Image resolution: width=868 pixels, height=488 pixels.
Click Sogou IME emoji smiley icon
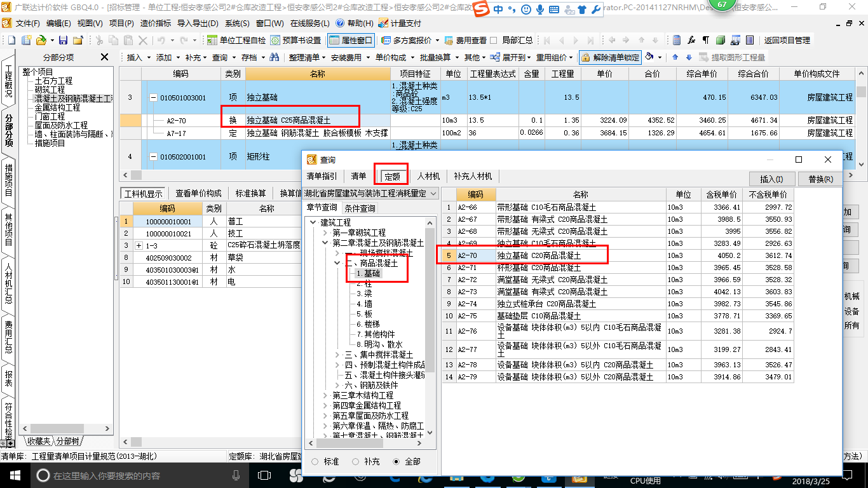click(526, 10)
